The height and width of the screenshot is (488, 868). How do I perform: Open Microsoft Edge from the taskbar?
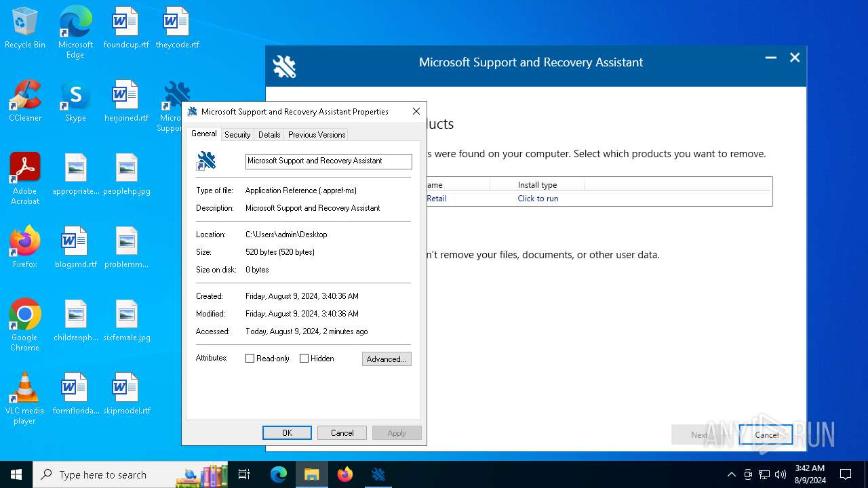279,474
